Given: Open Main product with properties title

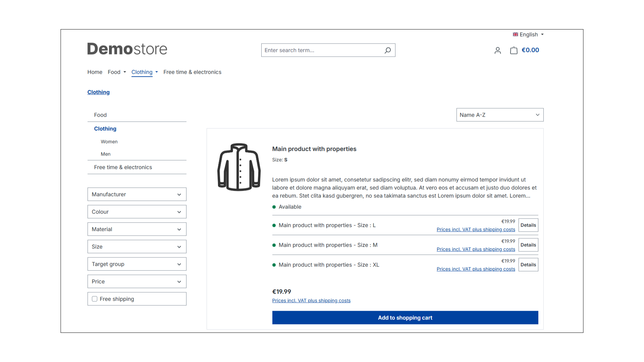Looking at the screenshot, I should 314,149.
